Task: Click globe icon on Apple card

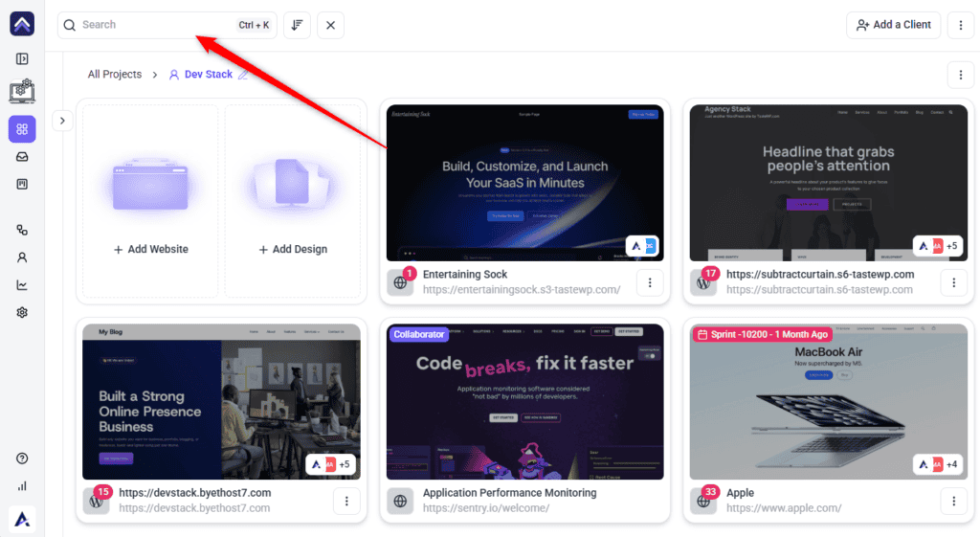Action: (x=703, y=502)
